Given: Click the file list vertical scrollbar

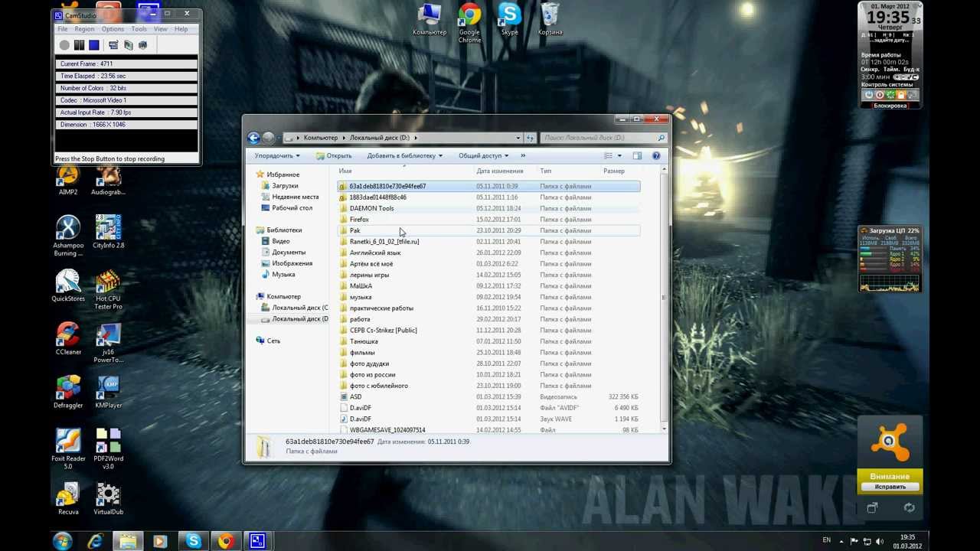Looking at the screenshot, I should tap(664, 299).
